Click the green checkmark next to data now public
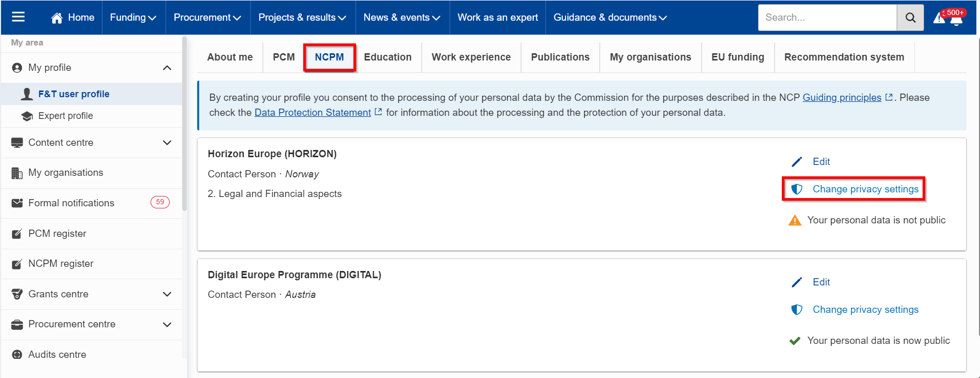The width and height of the screenshot is (980, 378). click(795, 341)
